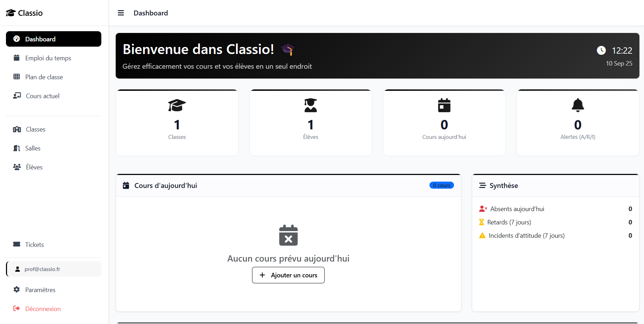Viewport: 644px width, 324px height.
Task: Click the Alertes bell icon
Action: point(578,105)
